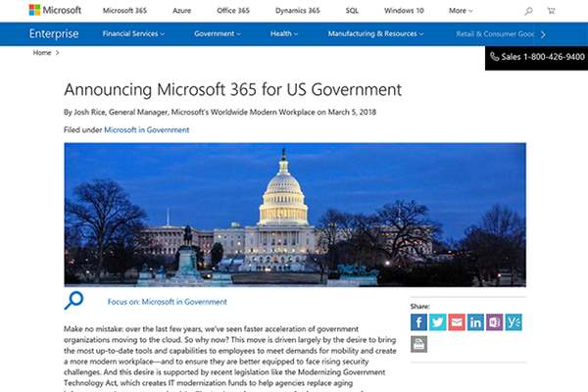Viewport: 588px width, 392px height.
Task: Expand the More menu in the top navigation
Action: (x=461, y=11)
